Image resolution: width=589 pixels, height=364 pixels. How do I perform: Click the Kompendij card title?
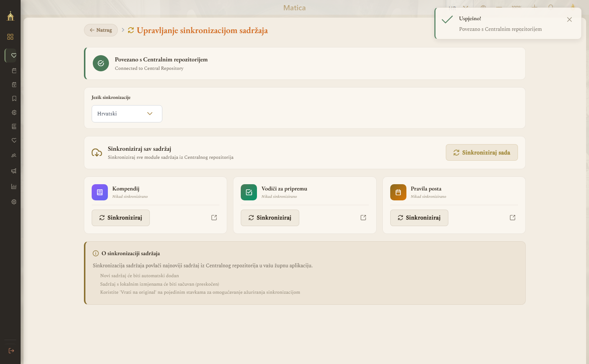(x=126, y=189)
